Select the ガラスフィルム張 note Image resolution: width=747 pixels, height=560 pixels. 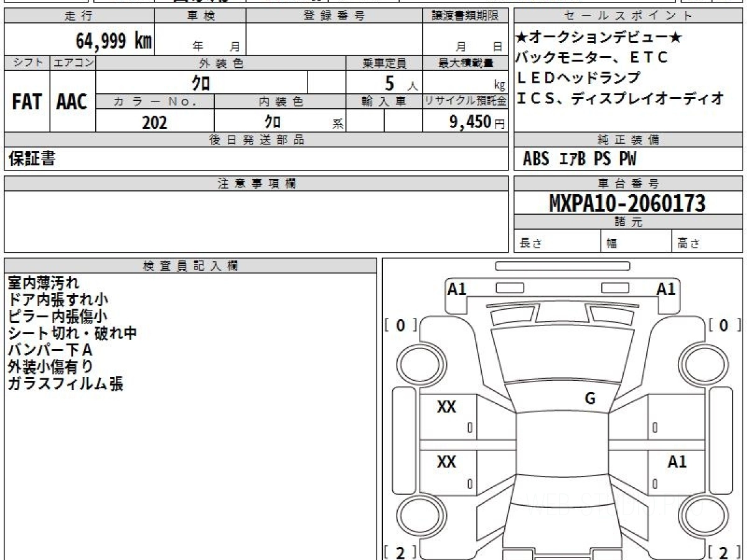point(65,384)
